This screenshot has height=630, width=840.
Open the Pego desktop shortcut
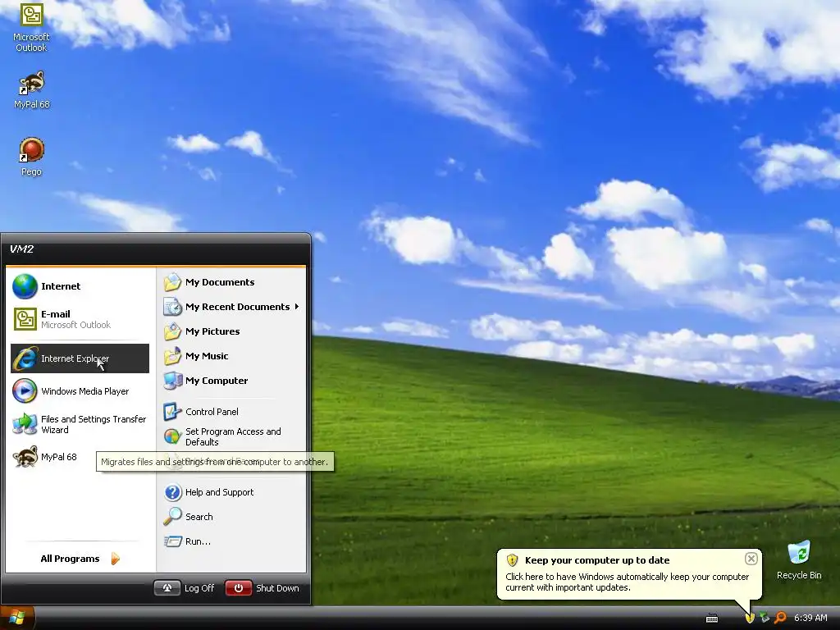31,157
